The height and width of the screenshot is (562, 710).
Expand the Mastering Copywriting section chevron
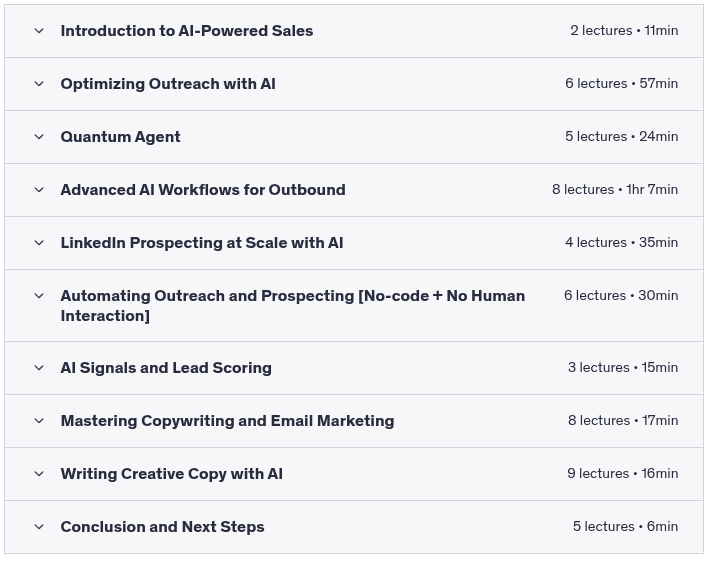39,421
